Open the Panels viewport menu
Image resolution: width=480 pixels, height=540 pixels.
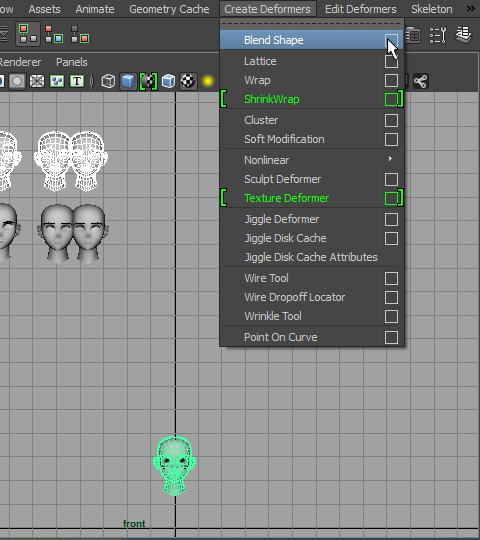coord(72,62)
